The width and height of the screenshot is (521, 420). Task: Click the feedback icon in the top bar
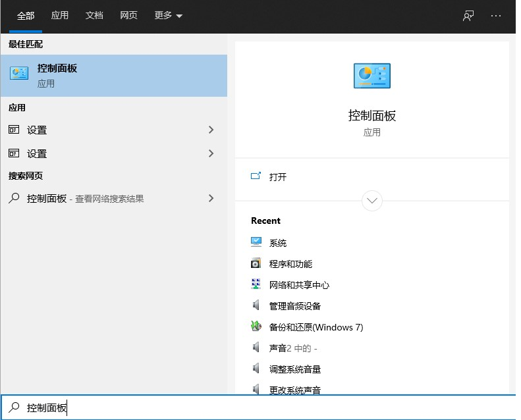tap(468, 16)
